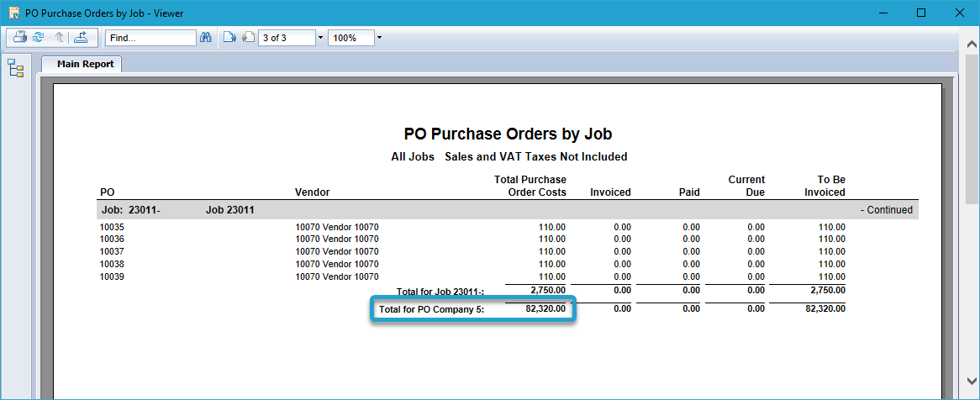The width and height of the screenshot is (980, 400).
Task: Click the To Be Invoiced column header
Action: click(825, 186)
